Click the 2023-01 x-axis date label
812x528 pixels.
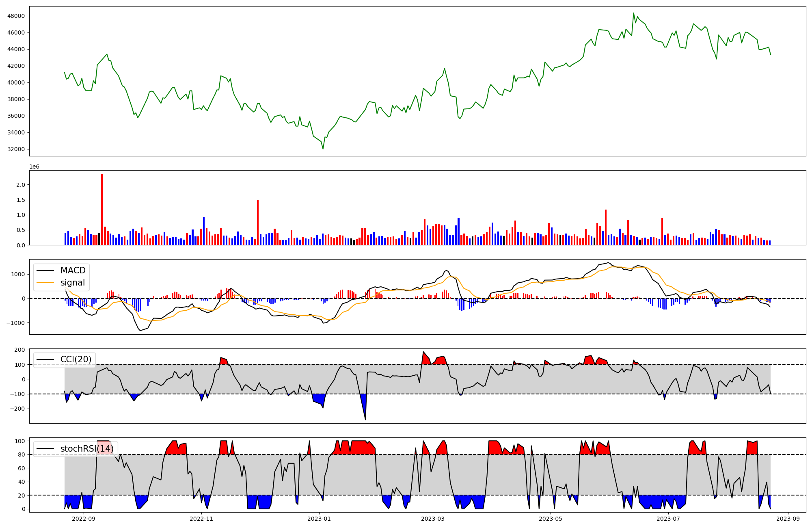point(319,519)
